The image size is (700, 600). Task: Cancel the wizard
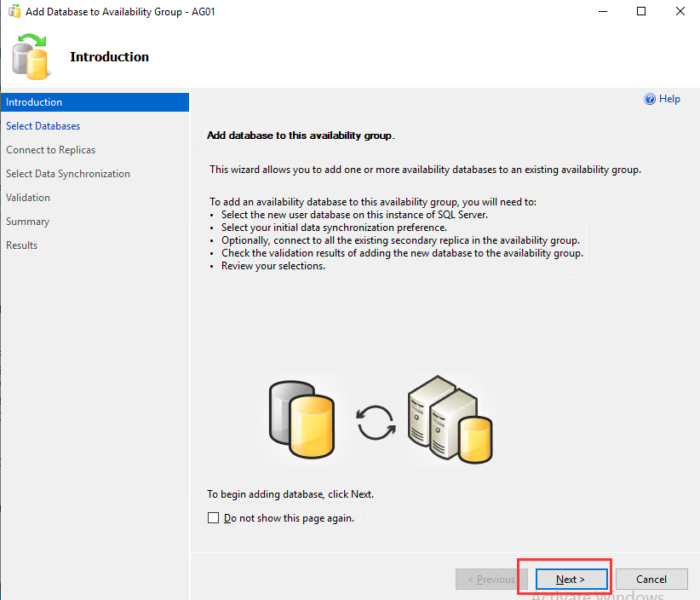(651, 580)
